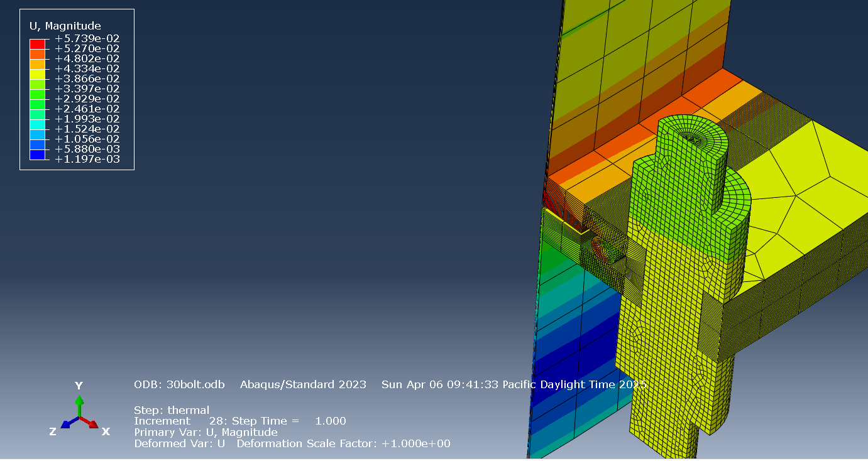
Task: Click the ODB: 30bolt.odb state text
Action: (179, 384)
